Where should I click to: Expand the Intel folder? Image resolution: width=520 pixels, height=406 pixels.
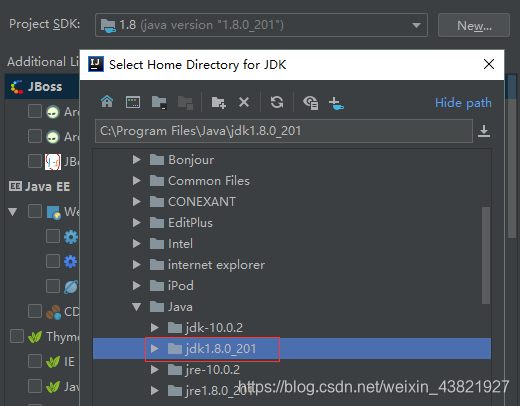(x=136, y=244)
